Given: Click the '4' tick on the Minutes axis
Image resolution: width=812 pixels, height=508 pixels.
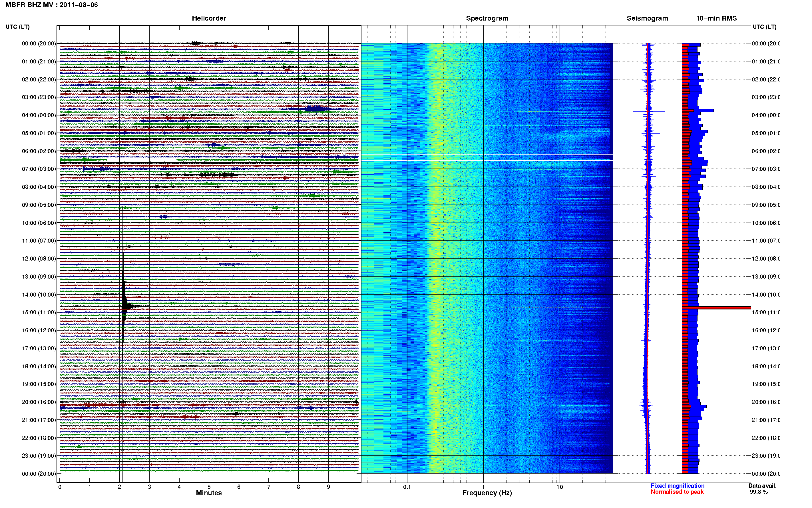Looking at the screenshot, I should click(179, 487).
